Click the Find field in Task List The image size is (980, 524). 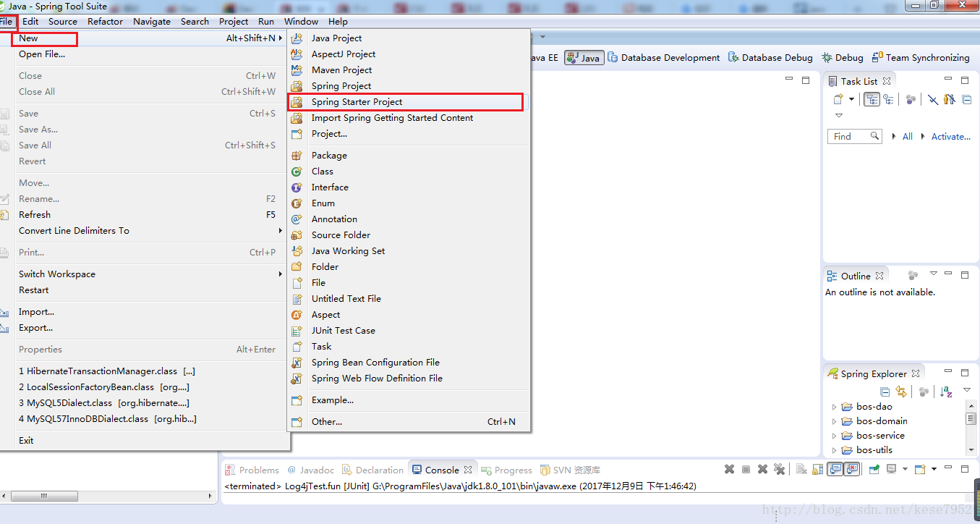pyautogui.click(x=855, y=136)
